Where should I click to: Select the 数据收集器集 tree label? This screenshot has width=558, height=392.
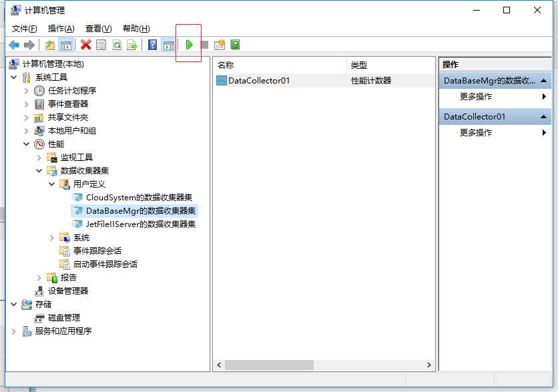click(x=85, y=171)
